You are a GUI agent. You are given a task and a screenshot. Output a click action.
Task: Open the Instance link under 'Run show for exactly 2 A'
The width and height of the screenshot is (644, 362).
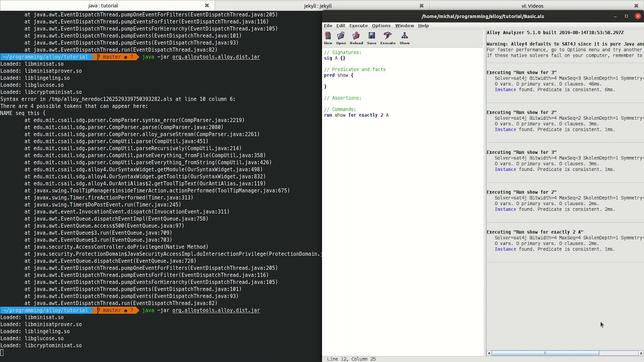click(505, 249)
